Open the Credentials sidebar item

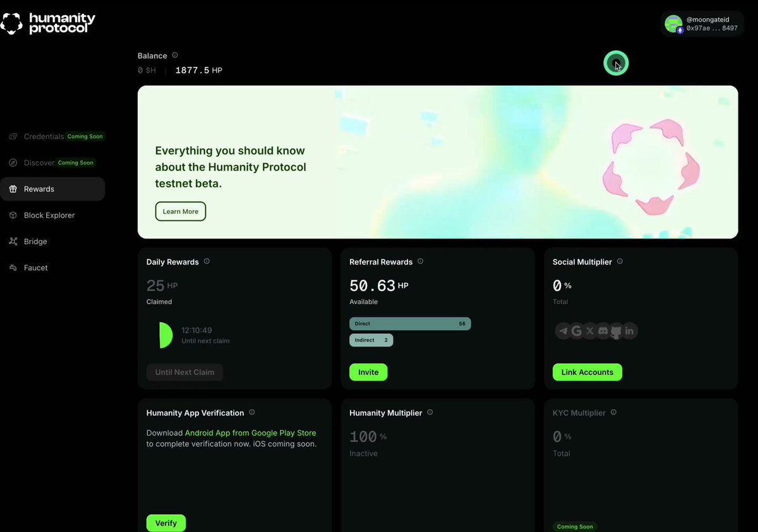pyautogui.click(x=52, y=136)
